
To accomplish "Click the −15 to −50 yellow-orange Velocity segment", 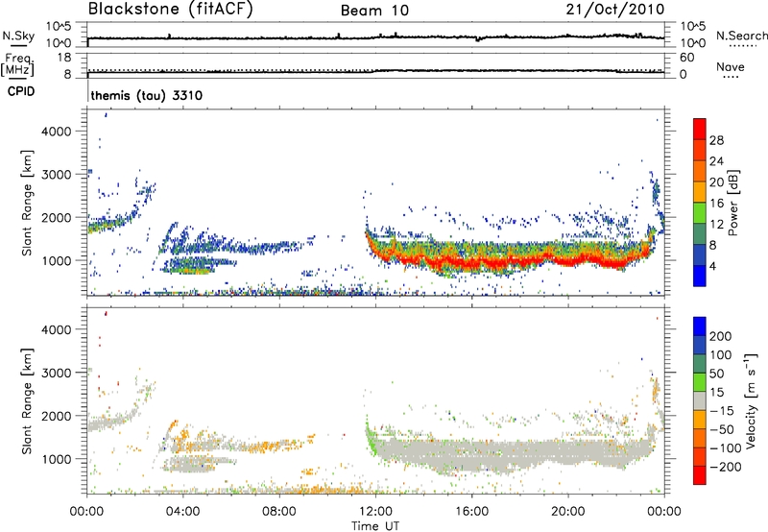I will point(700,420).
